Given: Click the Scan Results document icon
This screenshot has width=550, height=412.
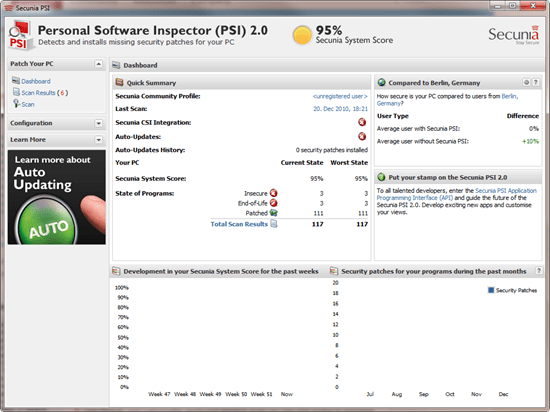Looking at the screenshot, I should 16,92.
